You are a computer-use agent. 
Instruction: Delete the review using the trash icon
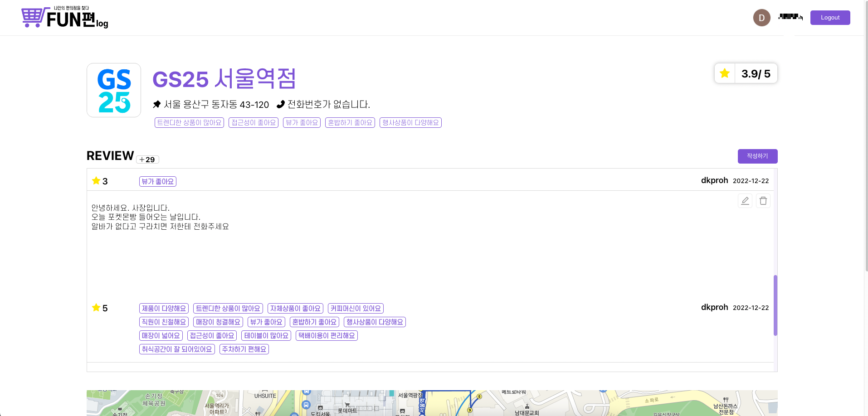[x=763, y=201]
